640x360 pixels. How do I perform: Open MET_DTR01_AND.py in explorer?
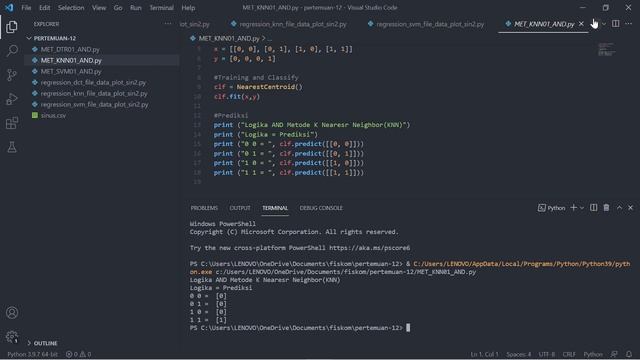[70, 49]
